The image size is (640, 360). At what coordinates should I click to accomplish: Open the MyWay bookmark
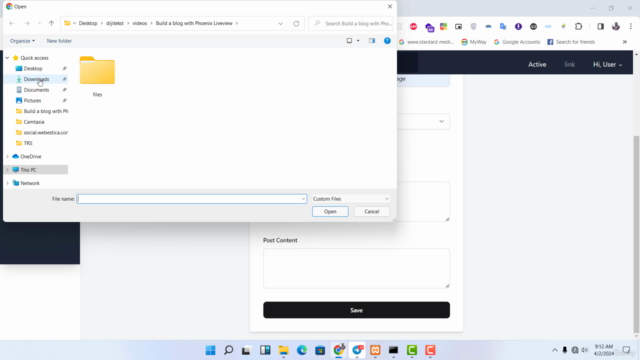pos(473,42)
